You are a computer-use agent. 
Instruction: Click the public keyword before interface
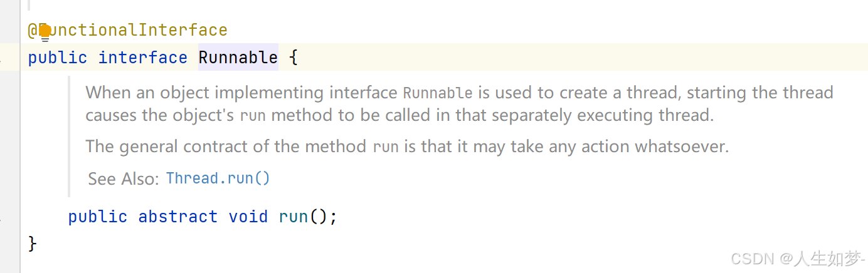pos(58,58)
